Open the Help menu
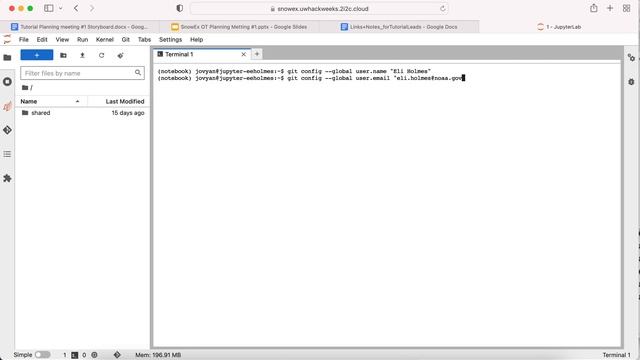 (196, 40)
